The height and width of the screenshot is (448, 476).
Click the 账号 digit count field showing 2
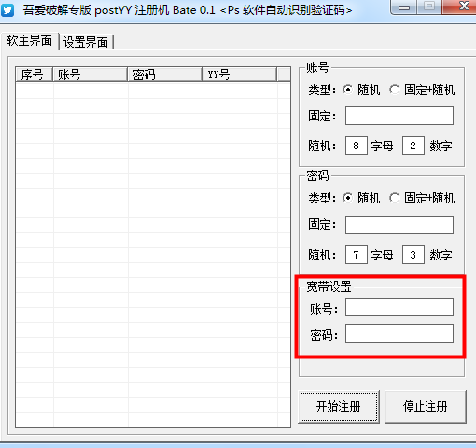click(413, 146)
